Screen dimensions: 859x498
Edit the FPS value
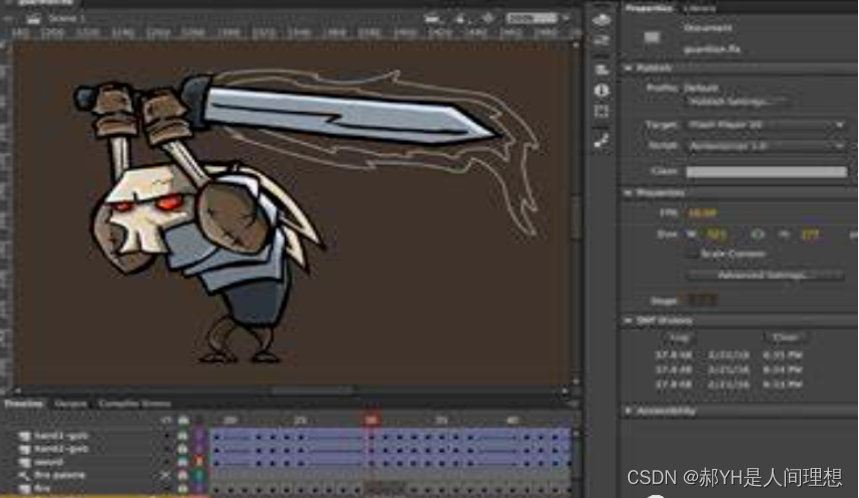coord(702,213)
